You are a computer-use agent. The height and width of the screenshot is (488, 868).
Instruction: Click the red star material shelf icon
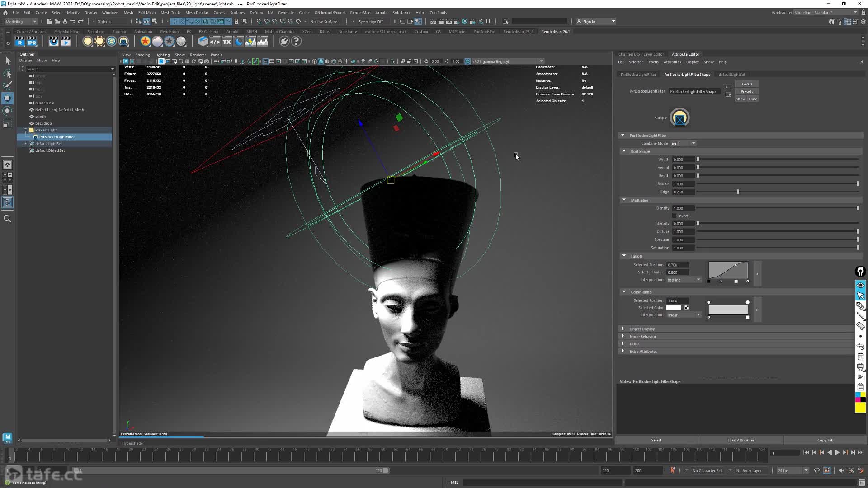(145, 41)
